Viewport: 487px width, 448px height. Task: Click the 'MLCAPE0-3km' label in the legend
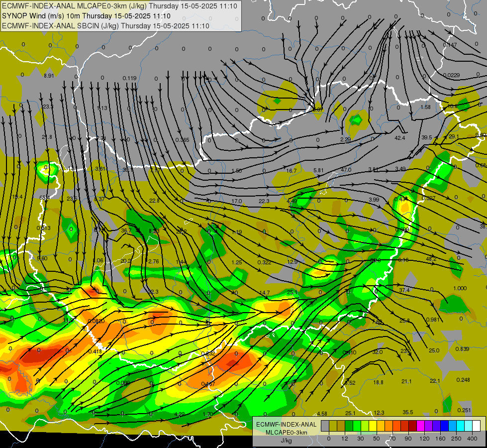pos(286,433)
